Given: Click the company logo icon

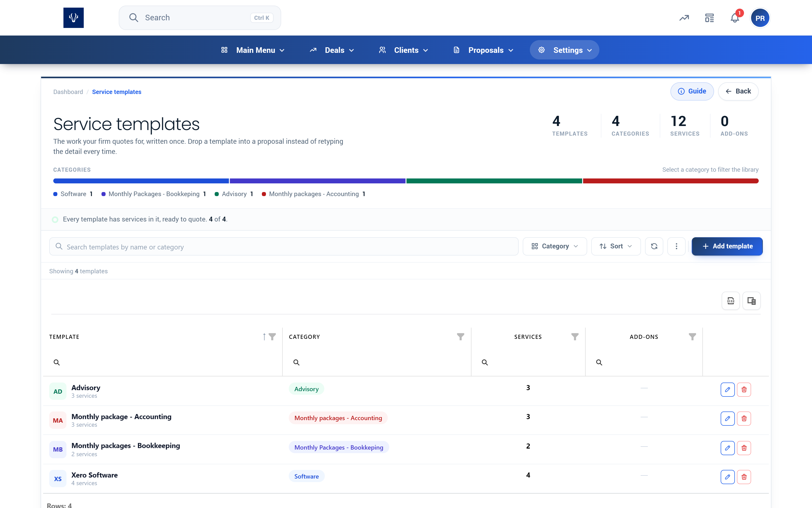Looking at the screenshot, I should 74,18.
